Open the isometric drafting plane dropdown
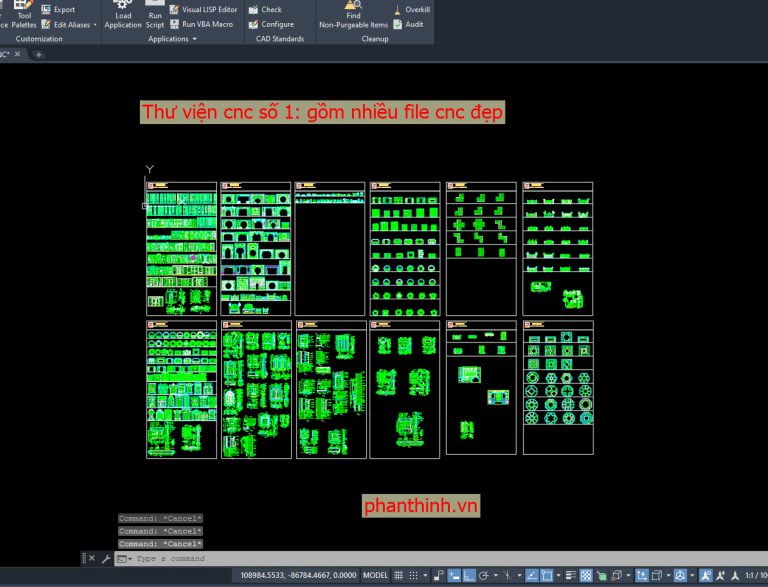The height and width of the screenshot is (587, 768). click(x=519, y=575)
